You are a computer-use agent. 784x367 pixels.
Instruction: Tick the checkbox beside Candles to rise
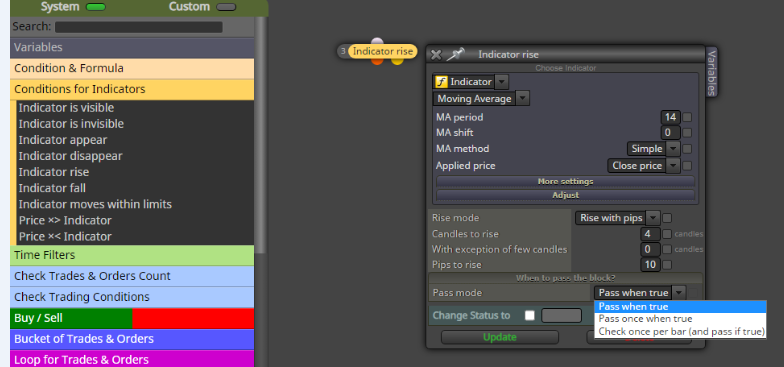tap(667, 234)
